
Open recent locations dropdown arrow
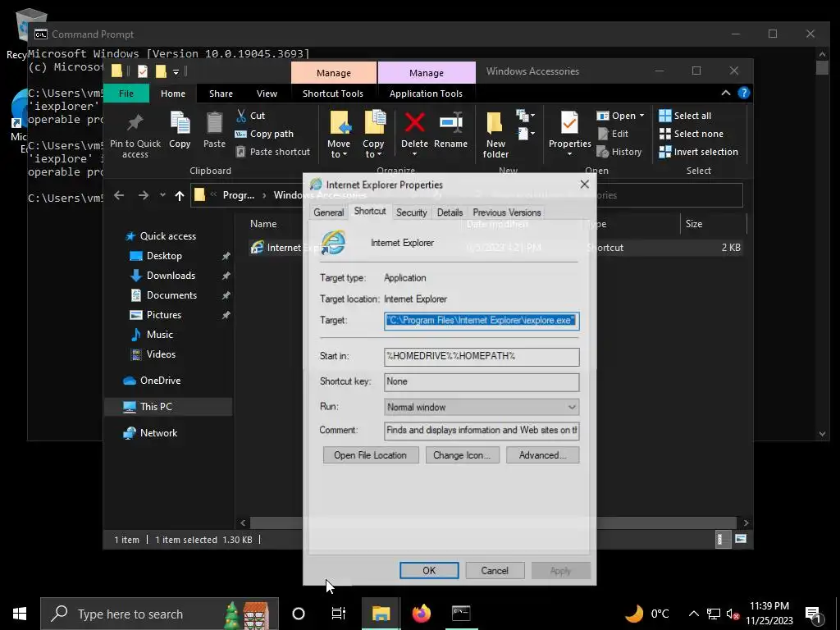[162, 195]
